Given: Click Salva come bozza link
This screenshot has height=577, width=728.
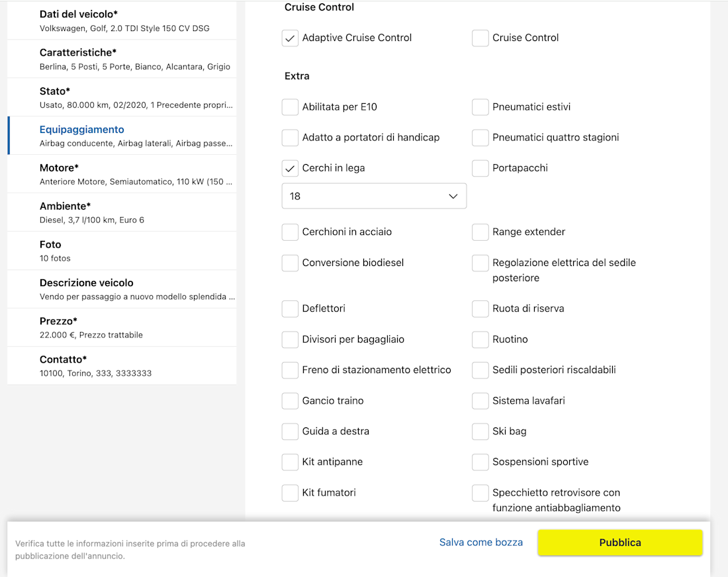Looking at the screenshot, I should coord(481,543).
